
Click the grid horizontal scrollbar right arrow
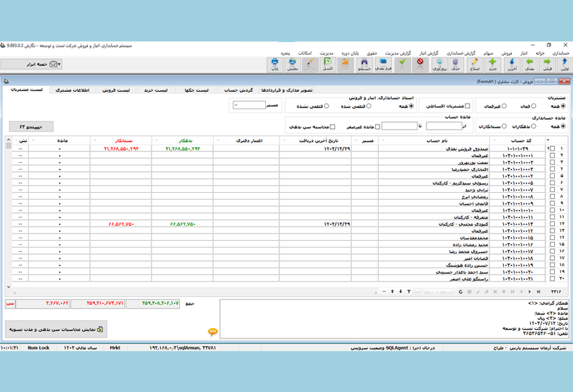(x=376, y=293)
